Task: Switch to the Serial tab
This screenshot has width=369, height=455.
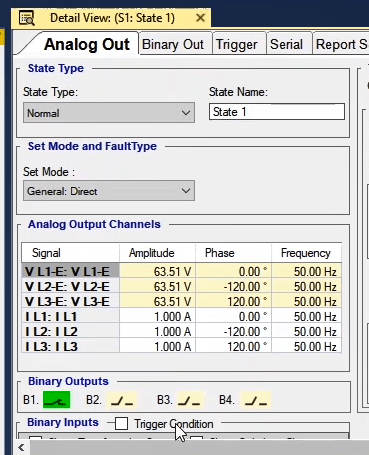Action: (287, 44)
